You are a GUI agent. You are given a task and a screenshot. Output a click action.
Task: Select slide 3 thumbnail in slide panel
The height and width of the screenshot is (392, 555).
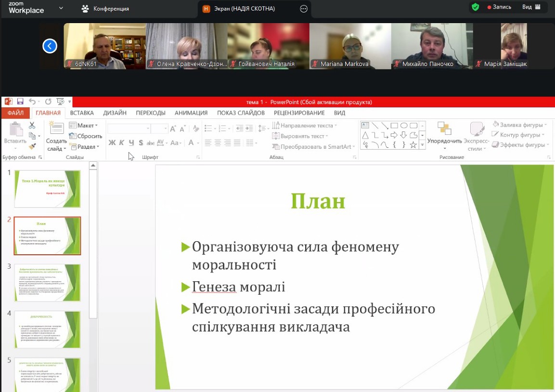(47, 282)
